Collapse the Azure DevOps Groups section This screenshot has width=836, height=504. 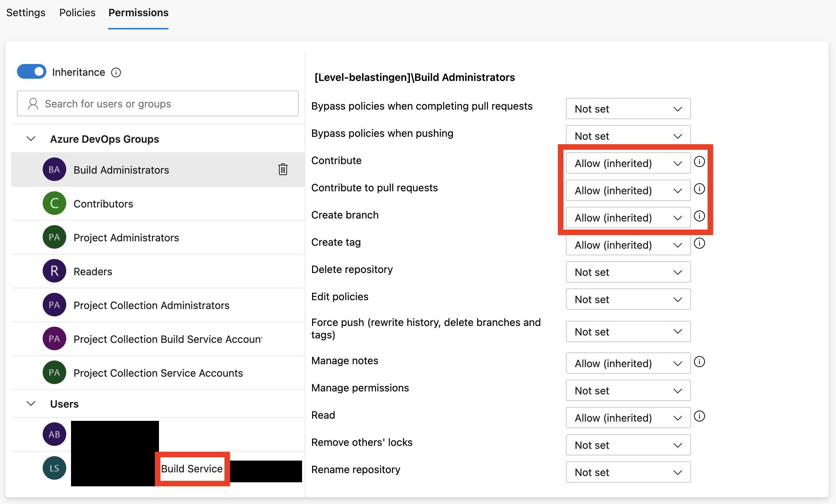click(x=31, y=139)
